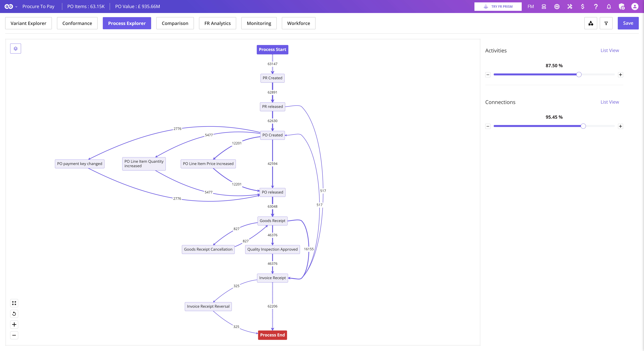The image size is (644, 351).
Task: Open the help question mark icon
Action: point(596,6)
